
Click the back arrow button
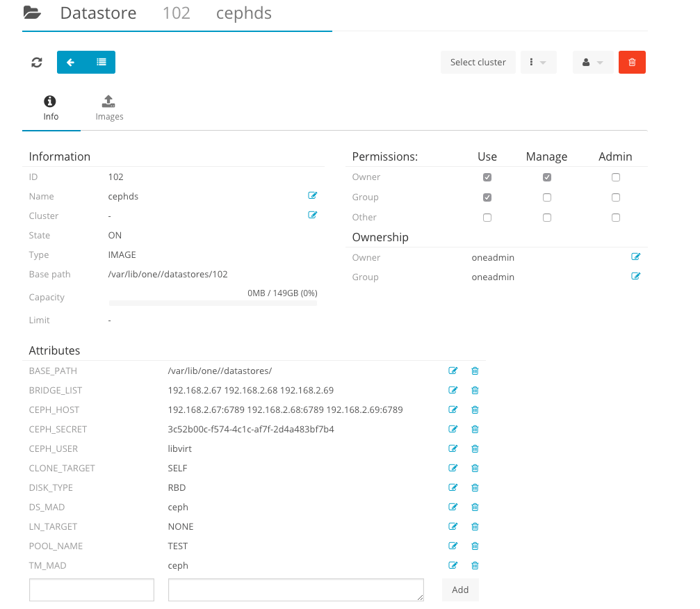tap(71, 63)
